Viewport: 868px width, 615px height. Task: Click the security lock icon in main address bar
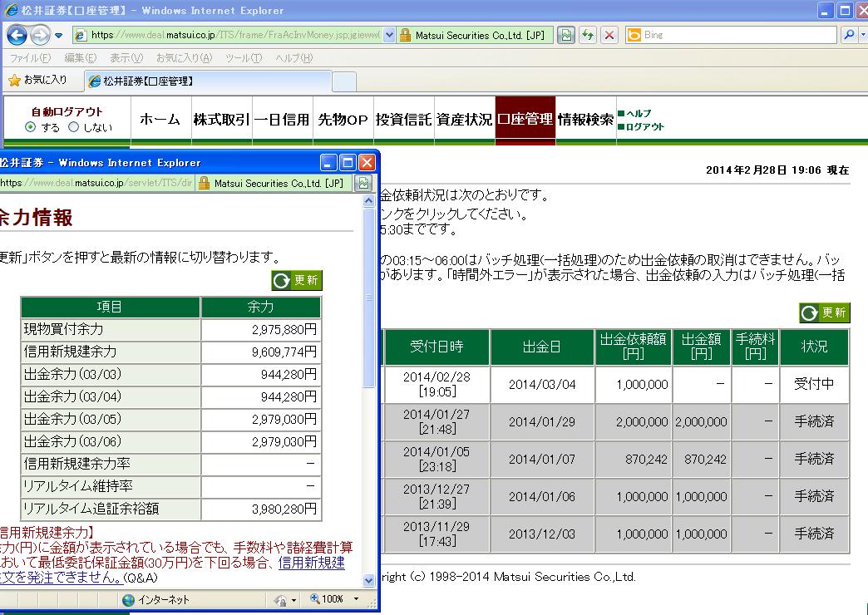(x=406, y=35)
